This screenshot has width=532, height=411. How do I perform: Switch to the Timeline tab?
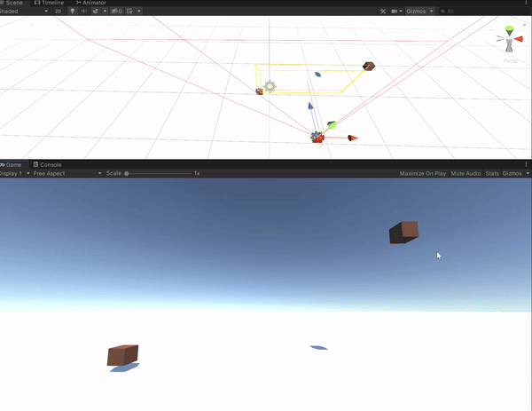tap(52, 4)
